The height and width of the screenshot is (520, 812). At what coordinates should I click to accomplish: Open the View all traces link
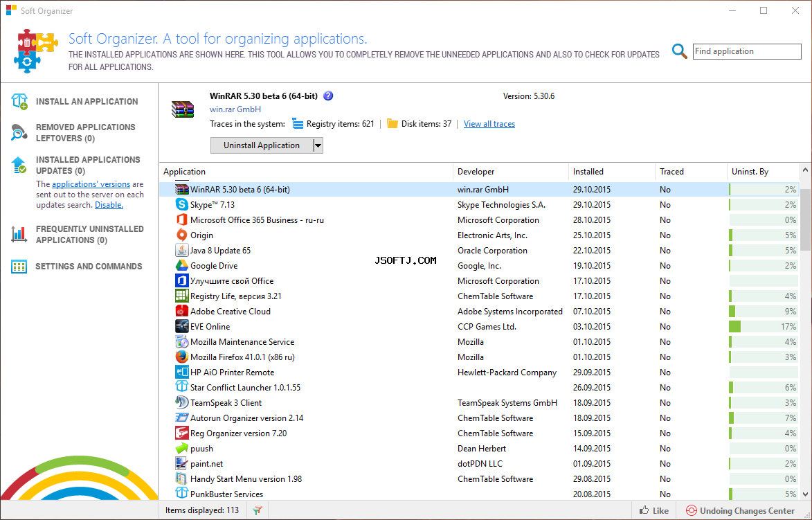tap(489, 124)
